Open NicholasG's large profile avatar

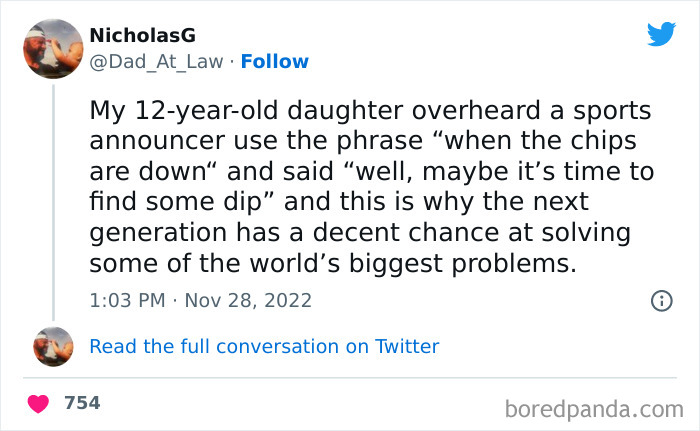(x=53, y=49)
